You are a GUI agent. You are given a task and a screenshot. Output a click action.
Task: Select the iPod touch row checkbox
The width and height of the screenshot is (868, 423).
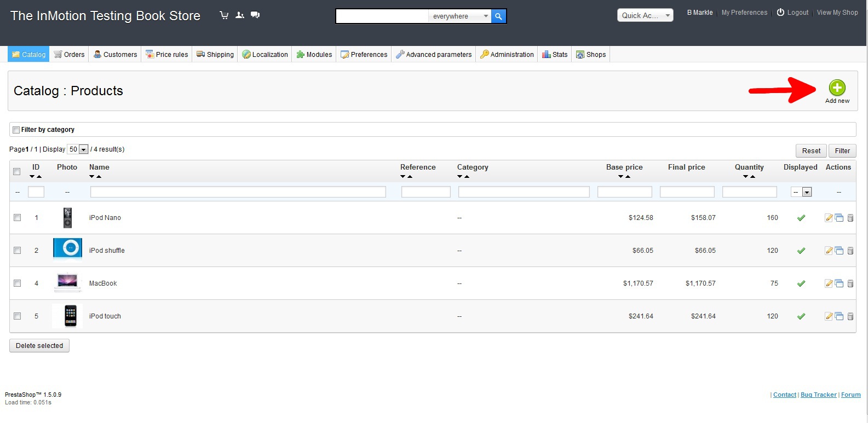tap(17, 316)
